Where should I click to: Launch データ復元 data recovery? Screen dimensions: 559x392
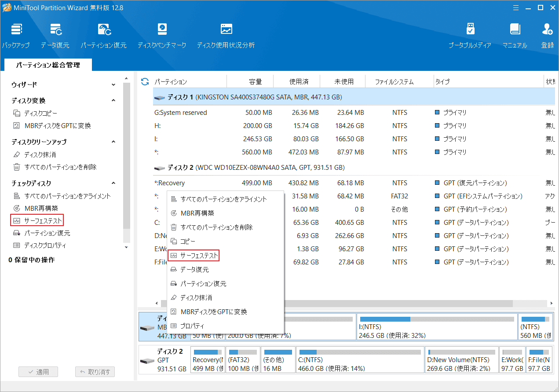pyautogui.click(x=55, y=36)
